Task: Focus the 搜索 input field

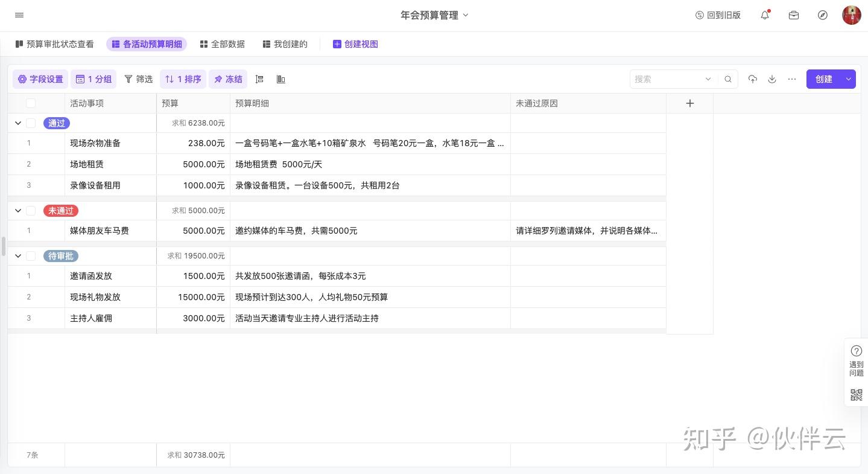Action: (x=667, y=79)
